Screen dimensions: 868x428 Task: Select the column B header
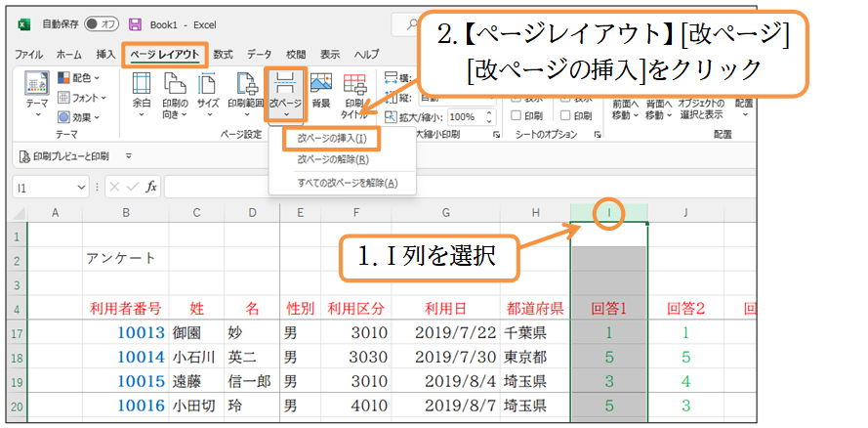126,213
